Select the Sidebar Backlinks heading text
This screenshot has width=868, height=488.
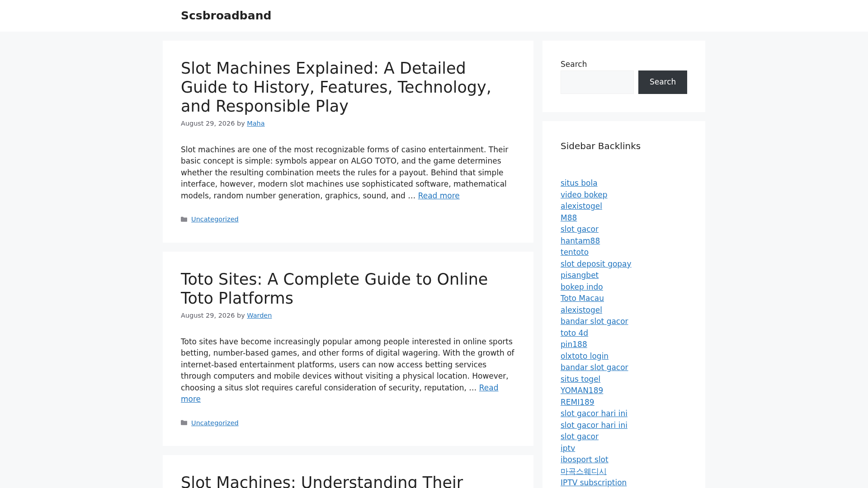point(600,146)
